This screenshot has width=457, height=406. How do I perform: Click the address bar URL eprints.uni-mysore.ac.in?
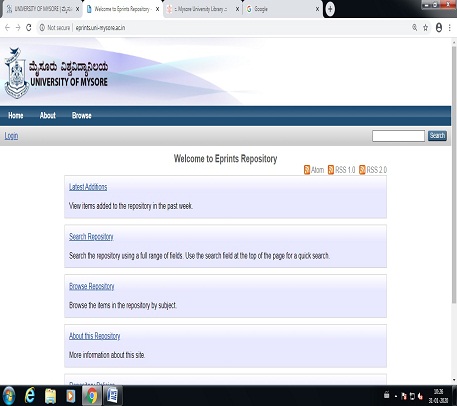(100, 28)
